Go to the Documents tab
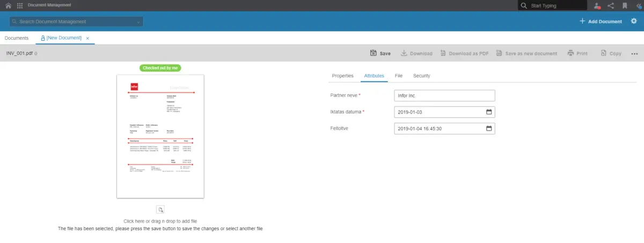Viewport: 644px width, 243px height. 17,38
